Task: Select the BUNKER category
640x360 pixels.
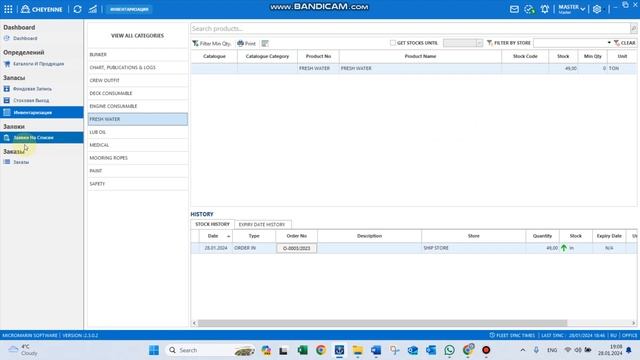Action: (x=138, y=54)
